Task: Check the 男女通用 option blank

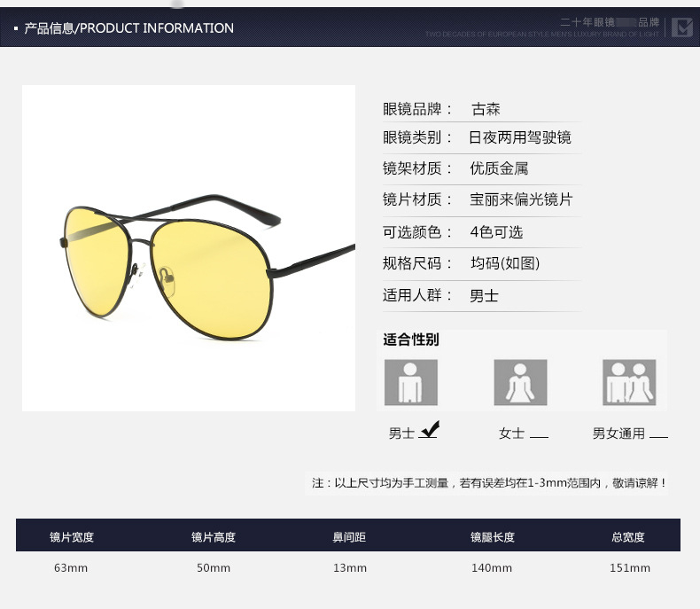Action: pos(658,435)
